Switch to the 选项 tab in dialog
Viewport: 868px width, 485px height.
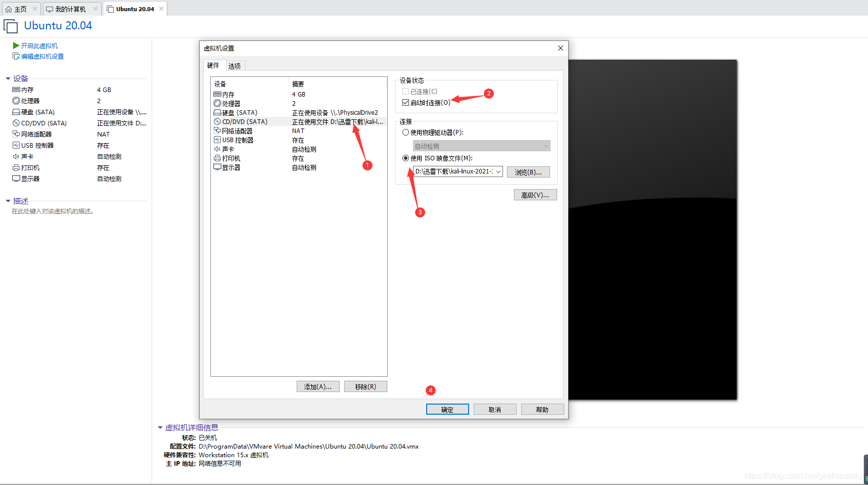(235, 66)
